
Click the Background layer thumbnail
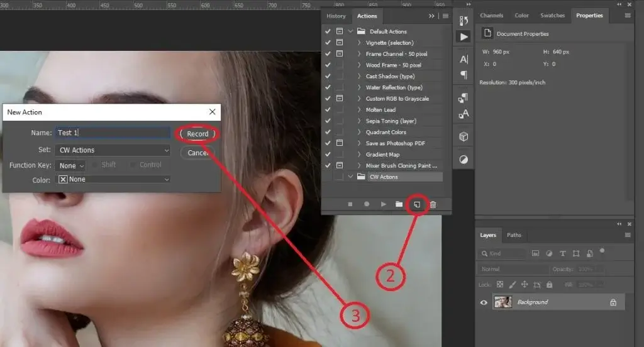pyautogui.click(x=502, y=302)
